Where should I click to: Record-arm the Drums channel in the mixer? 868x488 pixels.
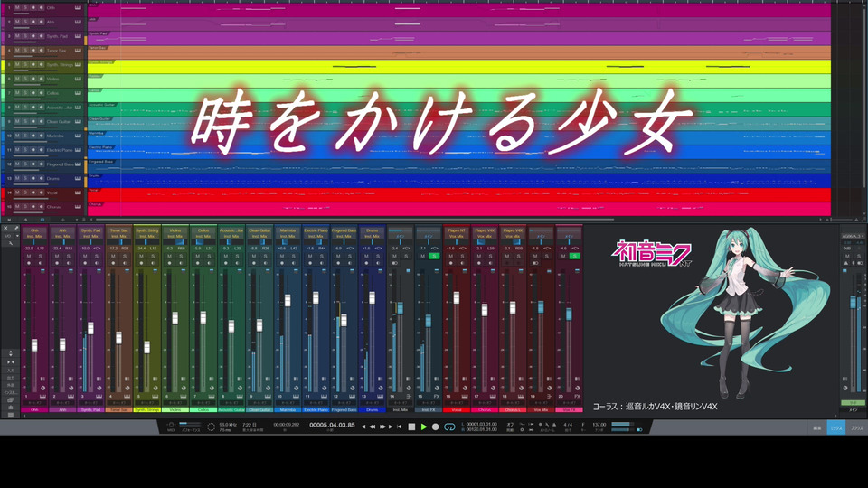[366, 263]
